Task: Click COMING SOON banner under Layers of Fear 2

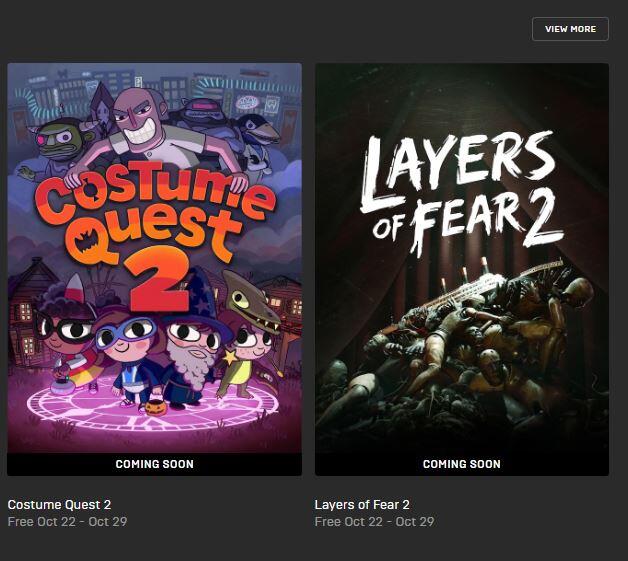Action: 461,464
